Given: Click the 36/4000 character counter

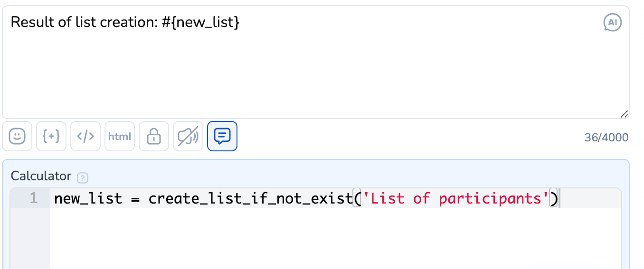Looking at the screenshot, I should 606,138.
